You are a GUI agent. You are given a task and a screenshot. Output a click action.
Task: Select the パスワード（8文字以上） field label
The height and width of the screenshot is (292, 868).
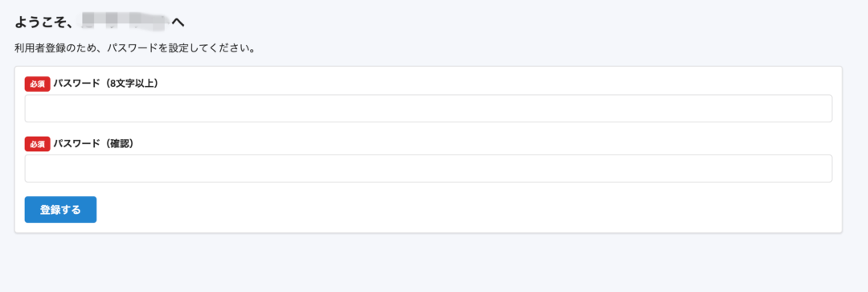(x=106, y=84)
